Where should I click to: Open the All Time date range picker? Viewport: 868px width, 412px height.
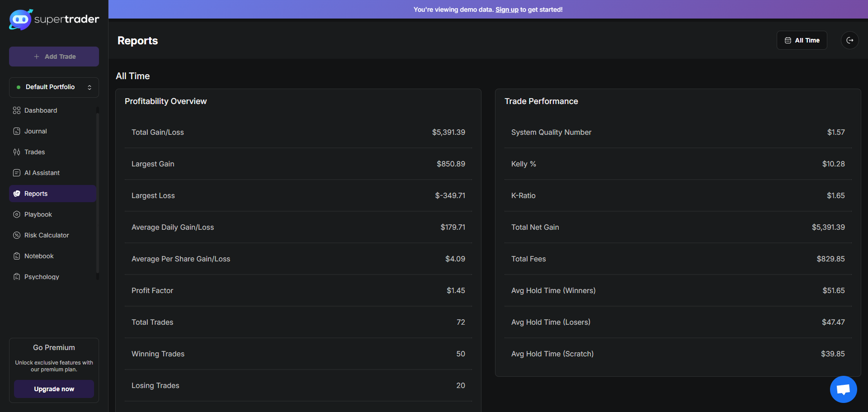(802, 40)
